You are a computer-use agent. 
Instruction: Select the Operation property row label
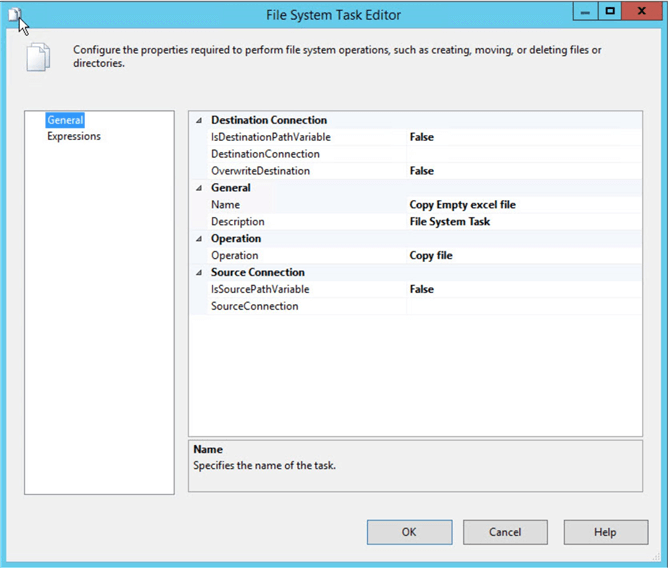click(x=235, y=256)
